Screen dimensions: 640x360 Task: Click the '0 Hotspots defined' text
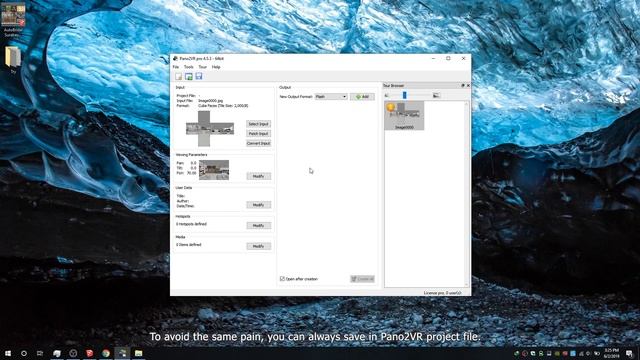tap(191, 224)
